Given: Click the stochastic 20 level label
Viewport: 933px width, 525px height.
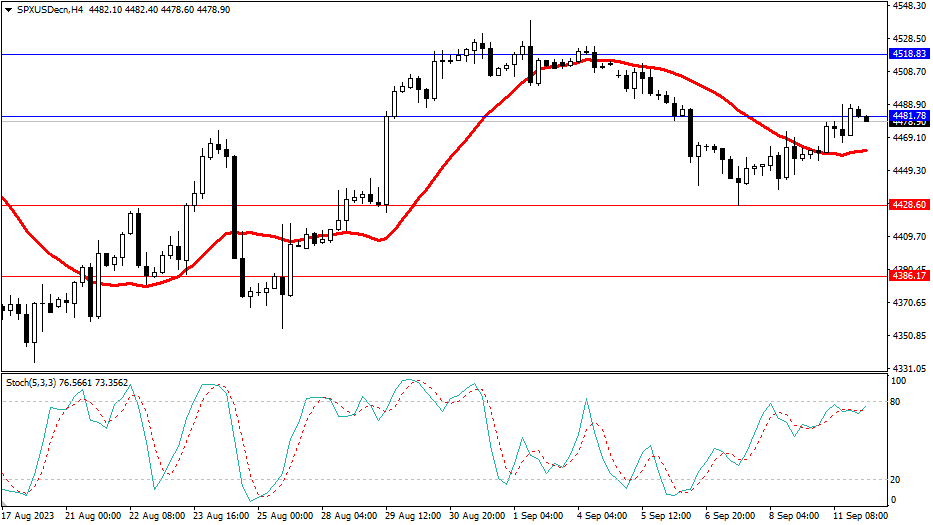Looking at the screenshot, I should [896, 480].
